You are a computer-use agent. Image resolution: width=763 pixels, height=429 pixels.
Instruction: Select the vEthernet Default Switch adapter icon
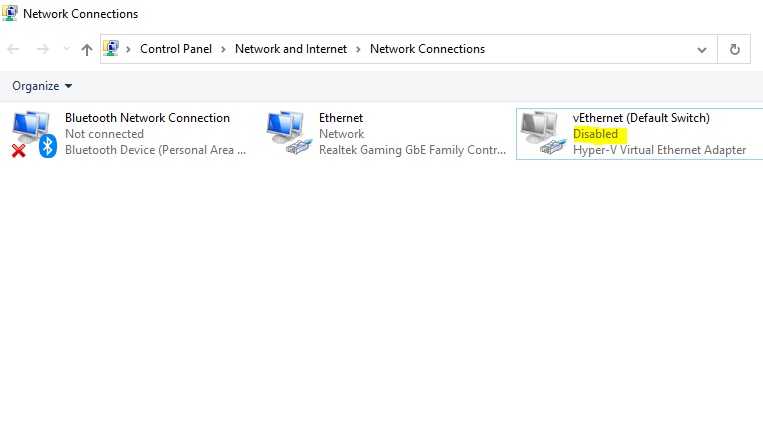543,133
